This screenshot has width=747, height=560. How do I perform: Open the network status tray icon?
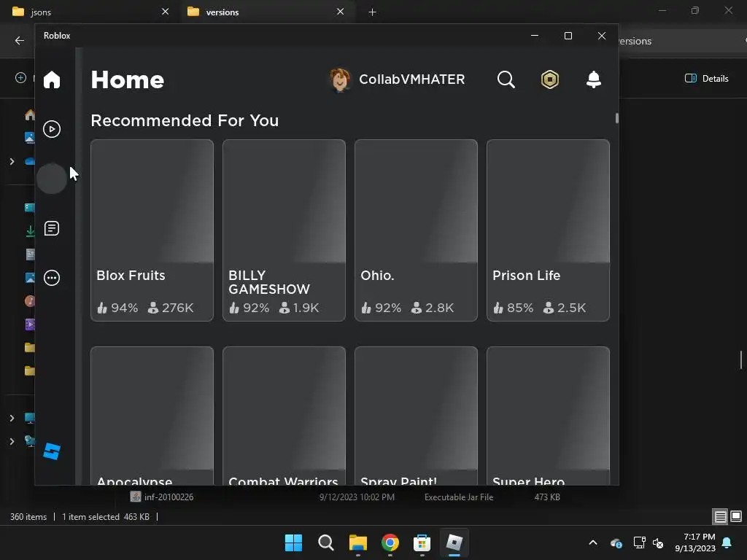coord(639,542)
